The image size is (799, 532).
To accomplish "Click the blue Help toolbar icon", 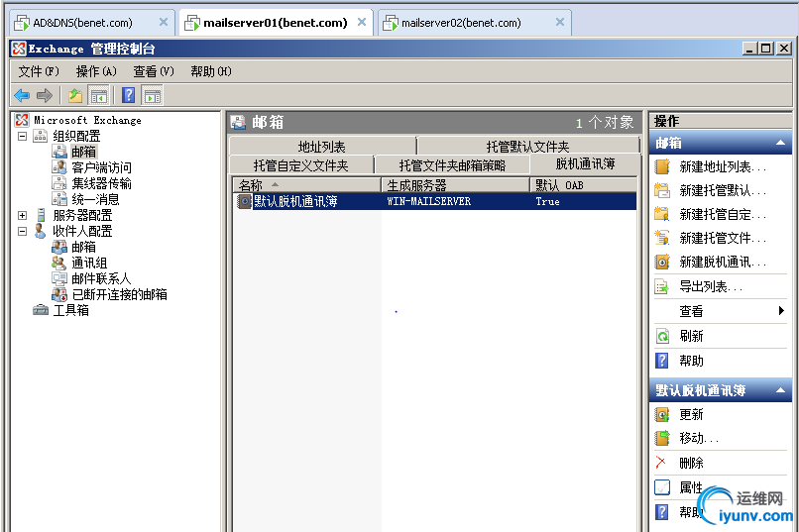I will tap(129, 95).
